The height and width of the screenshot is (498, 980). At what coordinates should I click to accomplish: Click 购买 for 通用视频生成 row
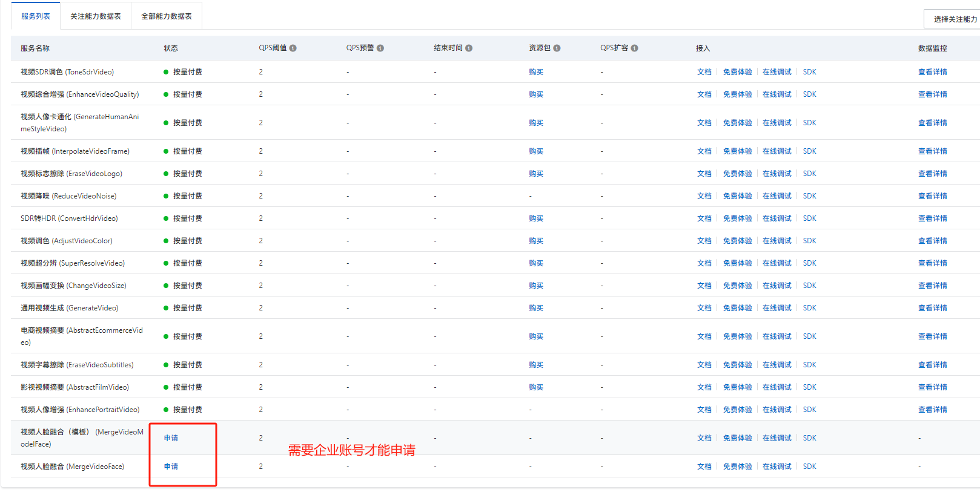[x=536, y=308]
